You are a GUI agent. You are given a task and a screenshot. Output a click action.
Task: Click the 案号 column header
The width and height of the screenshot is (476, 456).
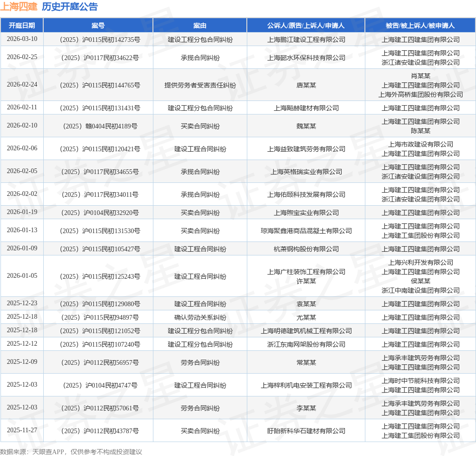[x=98, y=26]
